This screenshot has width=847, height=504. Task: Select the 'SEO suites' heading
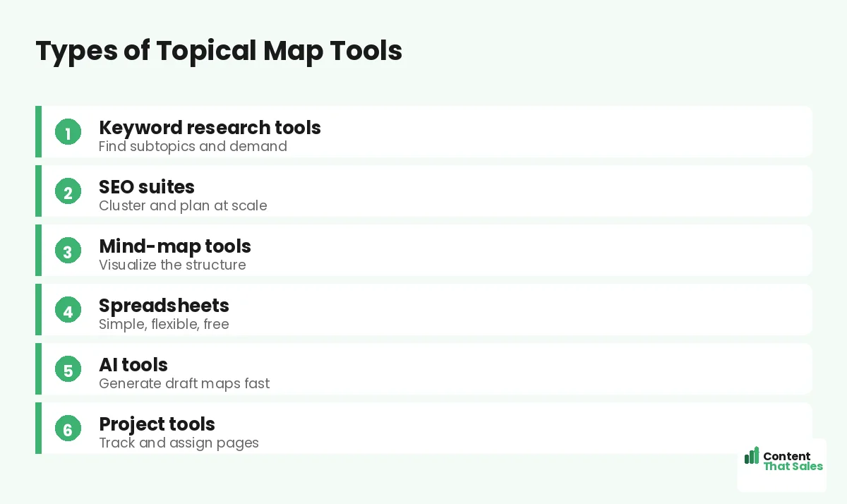147,187
